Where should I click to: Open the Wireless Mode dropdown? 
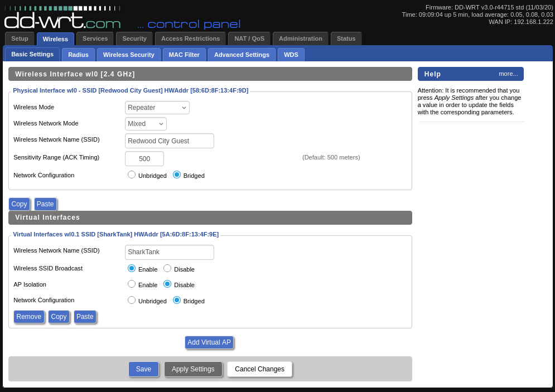(x=157, y=108)
